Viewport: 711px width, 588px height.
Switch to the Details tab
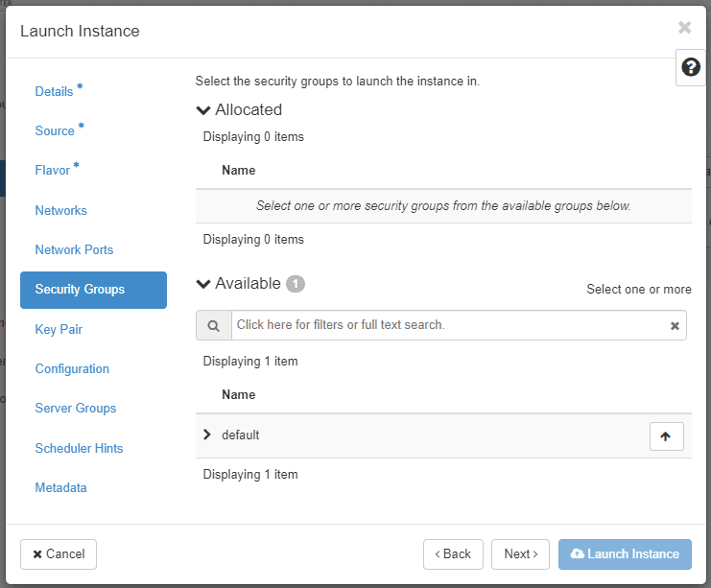pos(54,91)
